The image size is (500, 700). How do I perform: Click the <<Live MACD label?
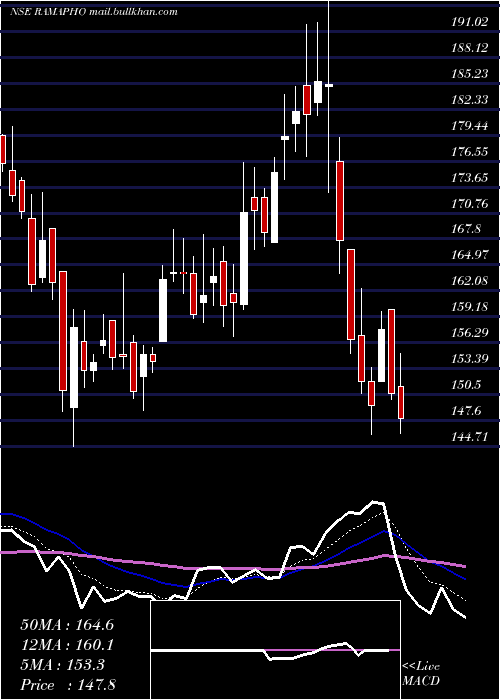[421, 673]
